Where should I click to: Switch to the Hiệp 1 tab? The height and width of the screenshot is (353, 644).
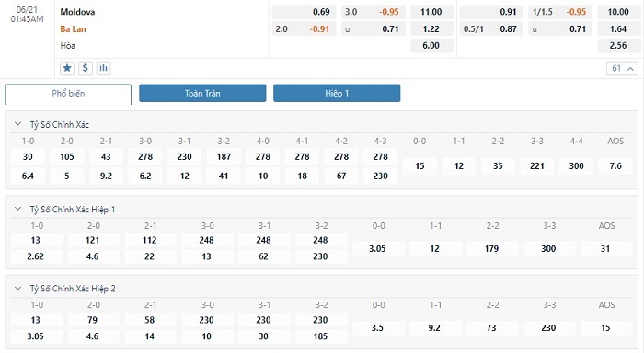[x=337, y=93]
